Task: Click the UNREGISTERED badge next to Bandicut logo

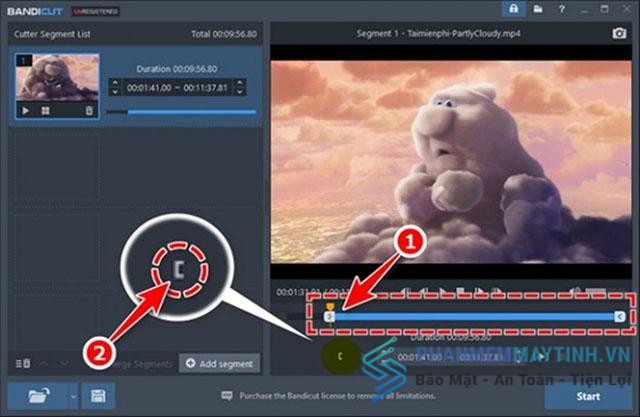Action: pos(96,11)
